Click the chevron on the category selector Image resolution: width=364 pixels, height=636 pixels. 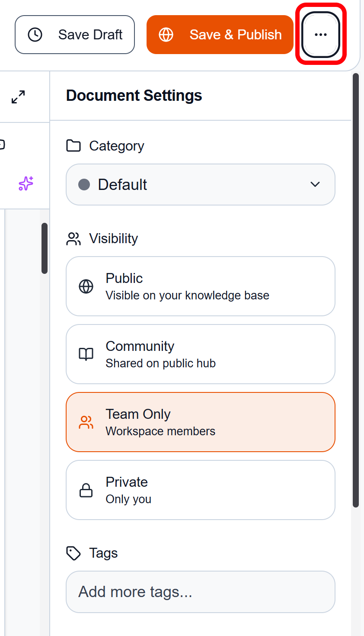(315, 184)
